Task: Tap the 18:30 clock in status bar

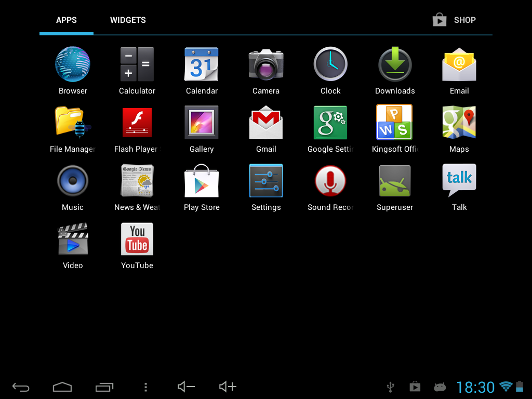Action: pyautogui.click(x=475, y=387)
